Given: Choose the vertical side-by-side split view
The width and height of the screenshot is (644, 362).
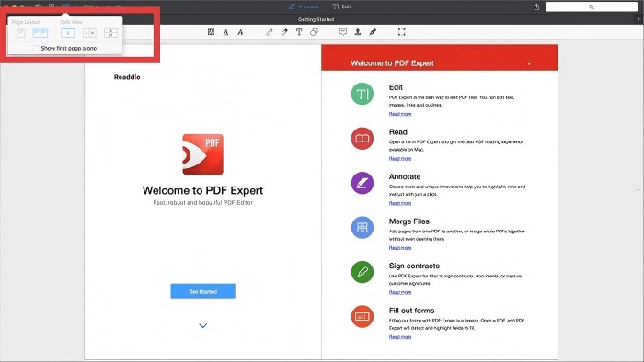Looking at the screenshot, I should (x=89, y=33).
